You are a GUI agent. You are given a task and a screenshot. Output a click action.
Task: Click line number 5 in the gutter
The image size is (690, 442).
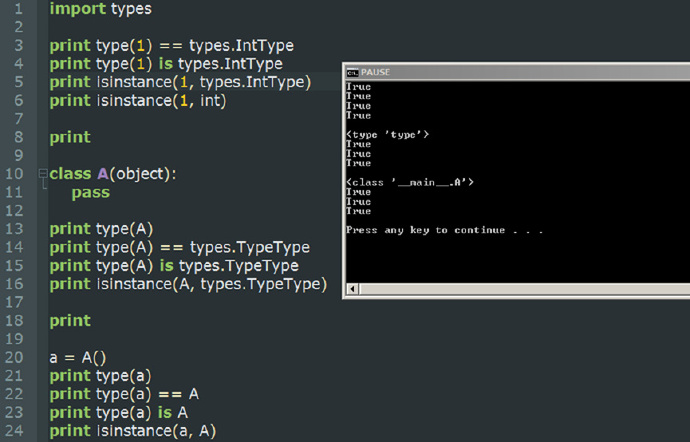[x=18, y=82]
